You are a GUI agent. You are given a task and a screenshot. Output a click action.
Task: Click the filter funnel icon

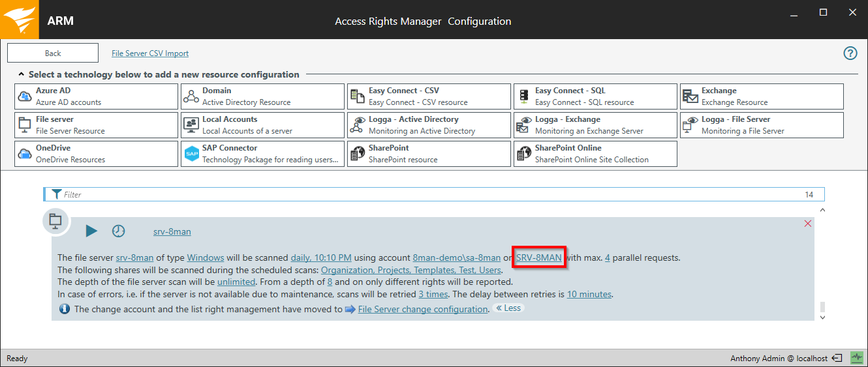click(x=56, y=194)
